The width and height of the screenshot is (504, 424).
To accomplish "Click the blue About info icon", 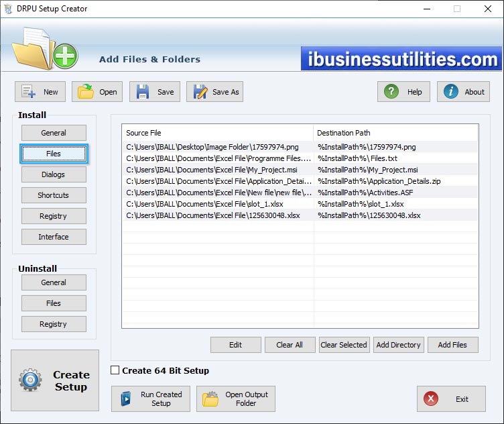I will [x=450, y=91].
